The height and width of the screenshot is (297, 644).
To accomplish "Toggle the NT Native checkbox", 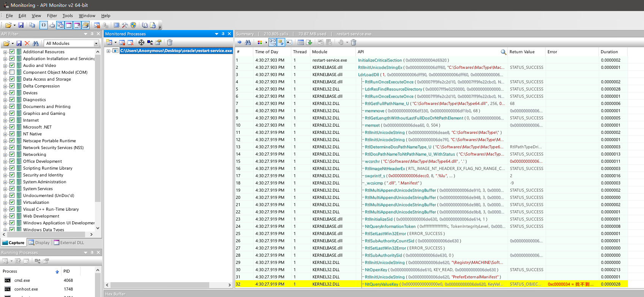I will click(12, 134).
